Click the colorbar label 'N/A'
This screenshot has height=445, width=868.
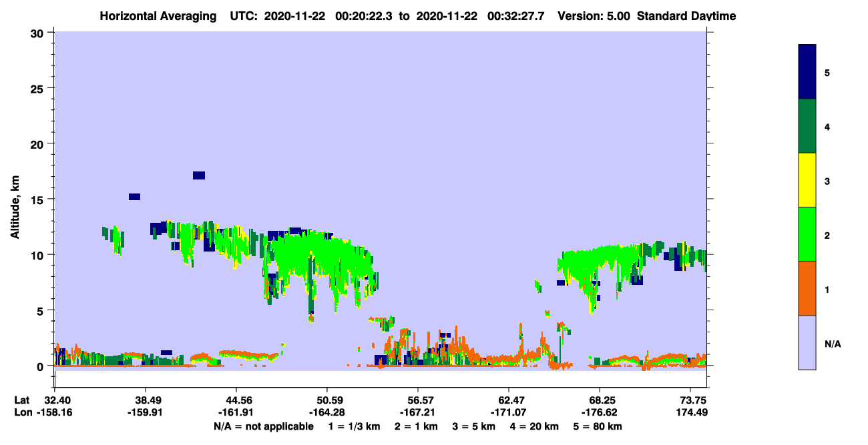832,344
